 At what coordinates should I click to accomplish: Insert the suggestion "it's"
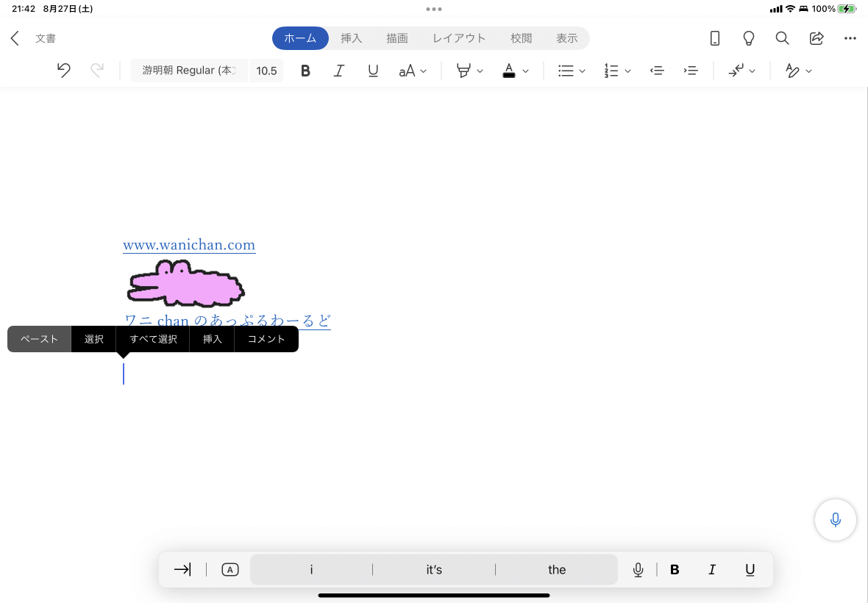[x=434, y=569]
